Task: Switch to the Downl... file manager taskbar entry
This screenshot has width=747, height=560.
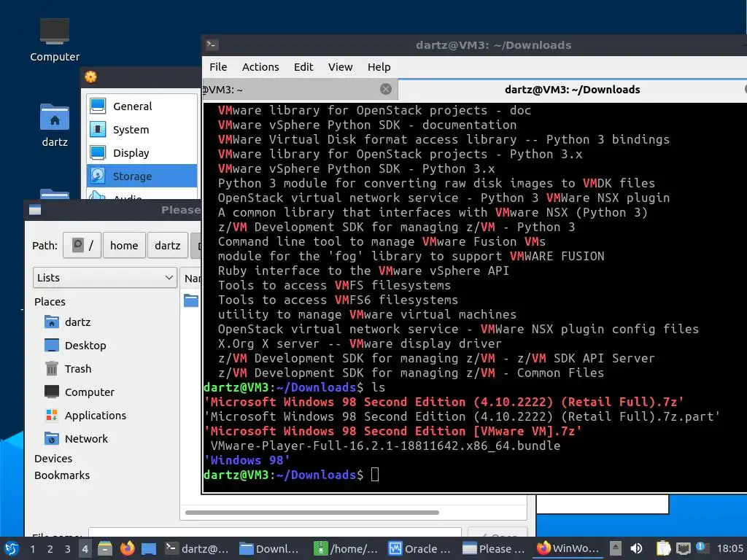Action: [269, 548]
